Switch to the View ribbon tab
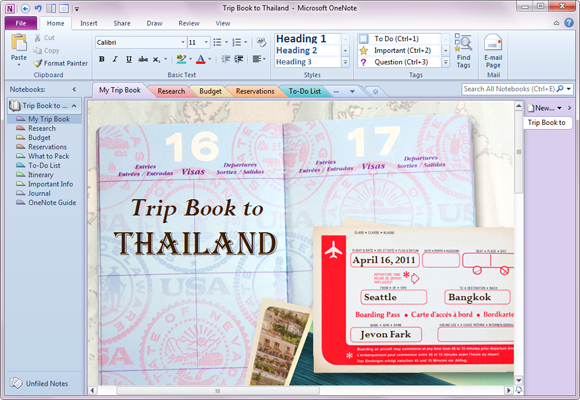Image resolution: width=580 pixels, height=400 pixels. click(223, 23)
